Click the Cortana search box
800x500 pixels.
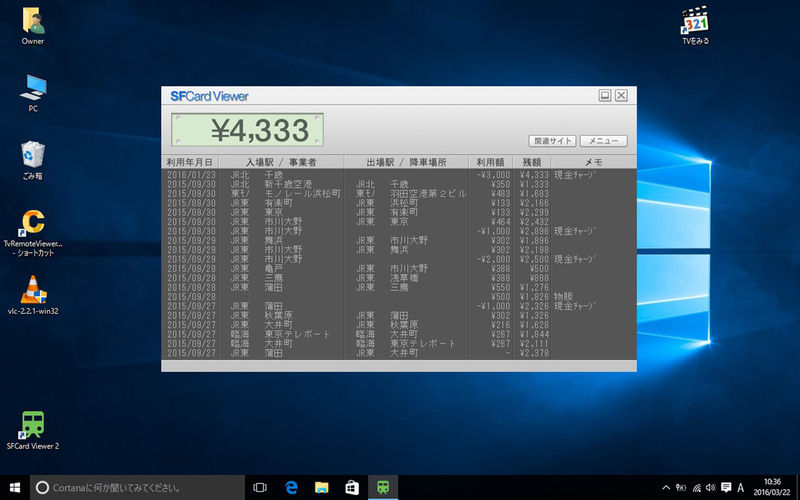(130, 487)
